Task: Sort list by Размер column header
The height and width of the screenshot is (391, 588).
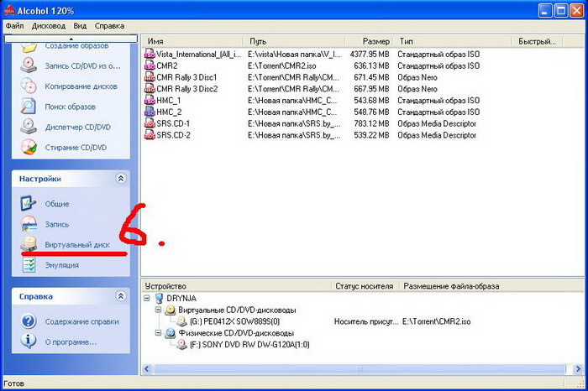Action: 369,41
